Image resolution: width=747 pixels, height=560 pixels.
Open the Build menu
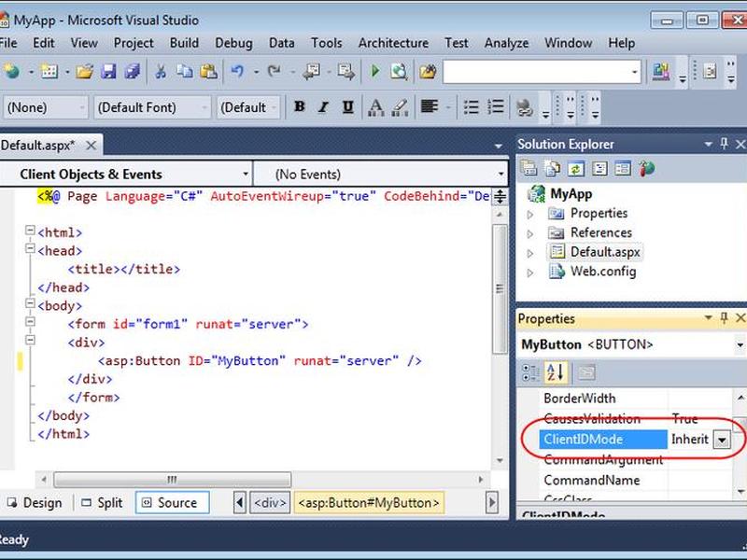pos(184,43)
